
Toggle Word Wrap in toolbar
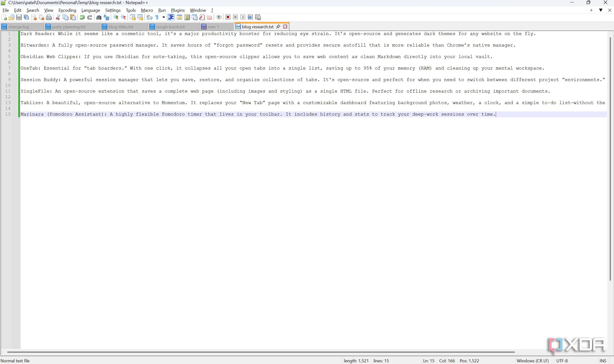pyautogui.click(x=149, y=17)
